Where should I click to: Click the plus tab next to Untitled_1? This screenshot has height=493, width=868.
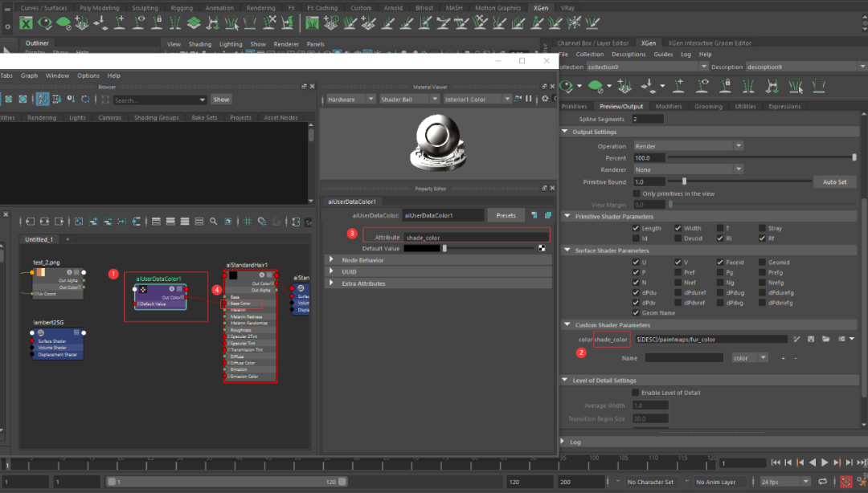point(68,239)
